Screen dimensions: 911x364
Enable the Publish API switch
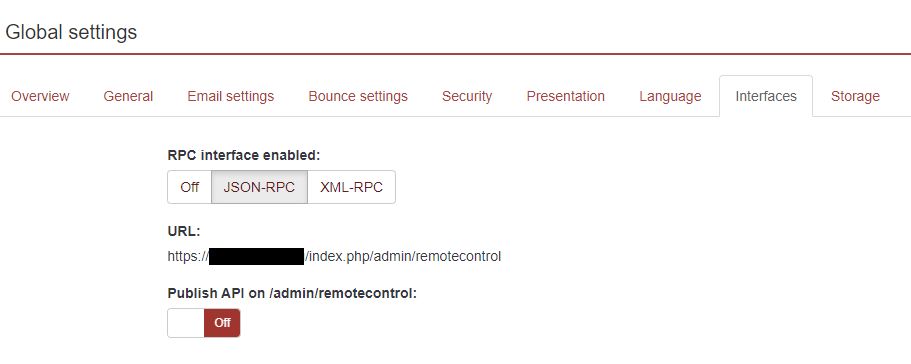[204, 323]
